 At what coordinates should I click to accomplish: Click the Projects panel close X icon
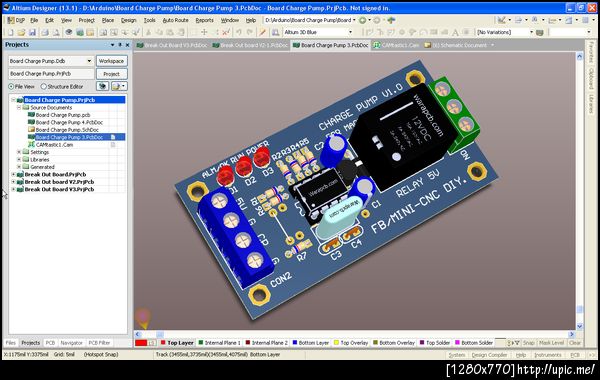click(x=127, y=45)
